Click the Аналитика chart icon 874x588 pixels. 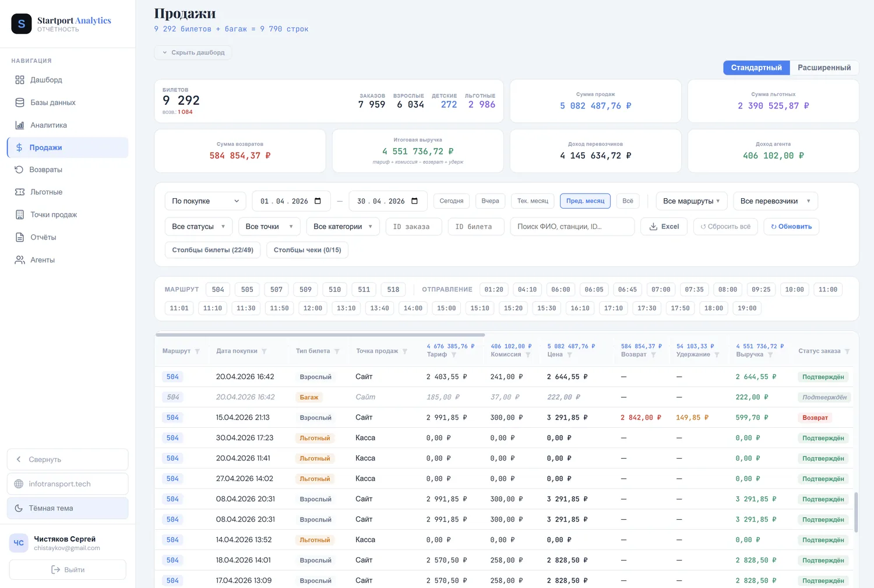pyautogui.click(x=20, y=125)
